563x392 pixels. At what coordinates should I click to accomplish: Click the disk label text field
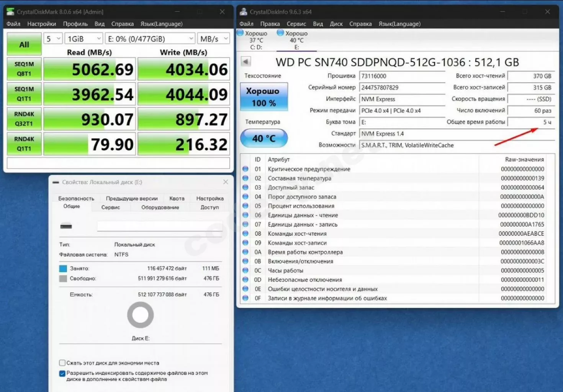[159, 226]
